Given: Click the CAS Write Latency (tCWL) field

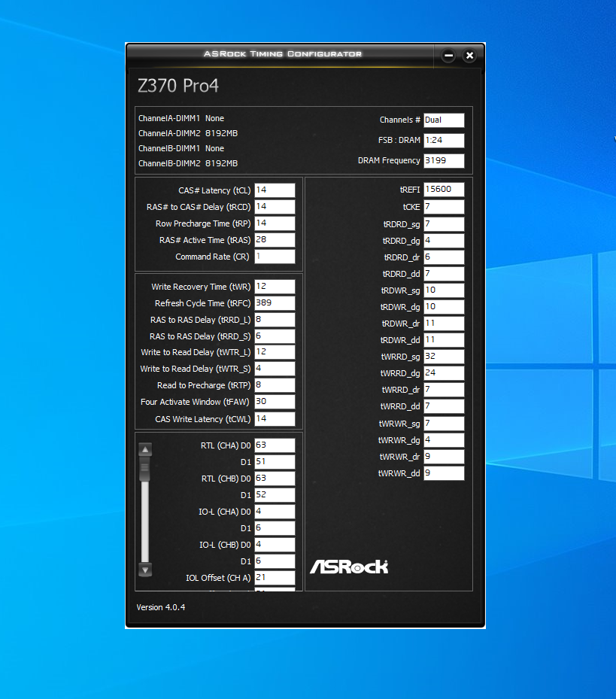Looking at the screenshot, I should 275,418.
